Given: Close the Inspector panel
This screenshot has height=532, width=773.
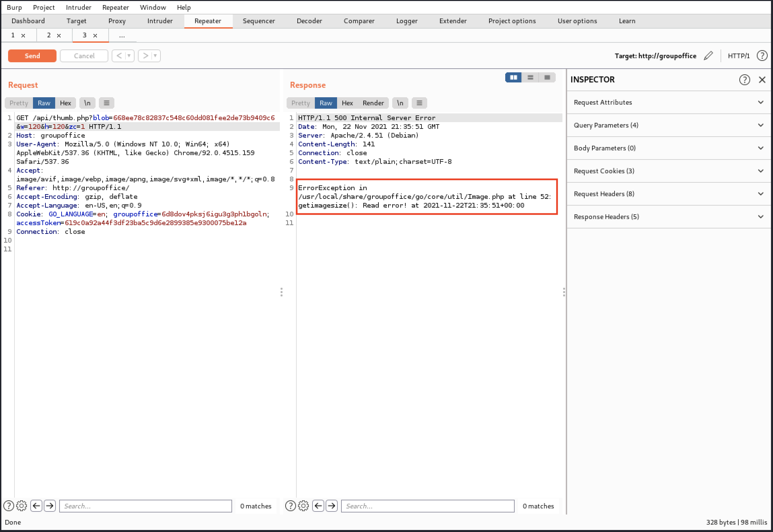Looking at the screenshot, I should 762,80.
